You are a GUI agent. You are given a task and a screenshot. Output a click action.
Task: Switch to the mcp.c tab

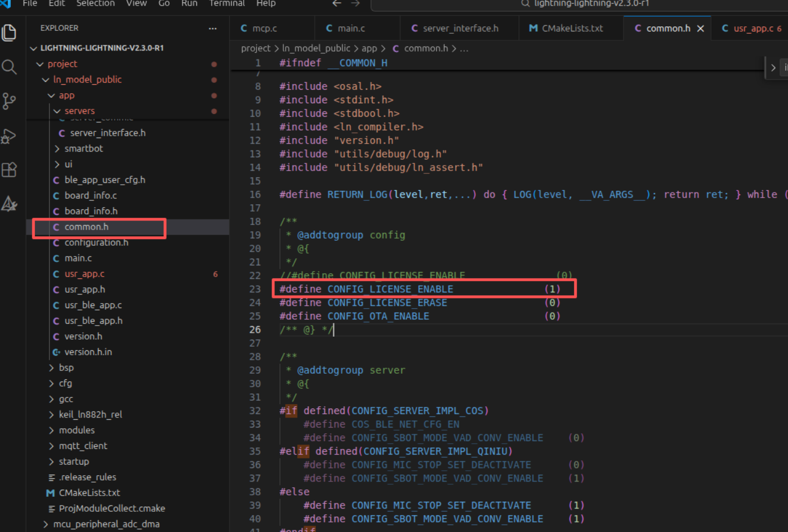tap(272, 28)
